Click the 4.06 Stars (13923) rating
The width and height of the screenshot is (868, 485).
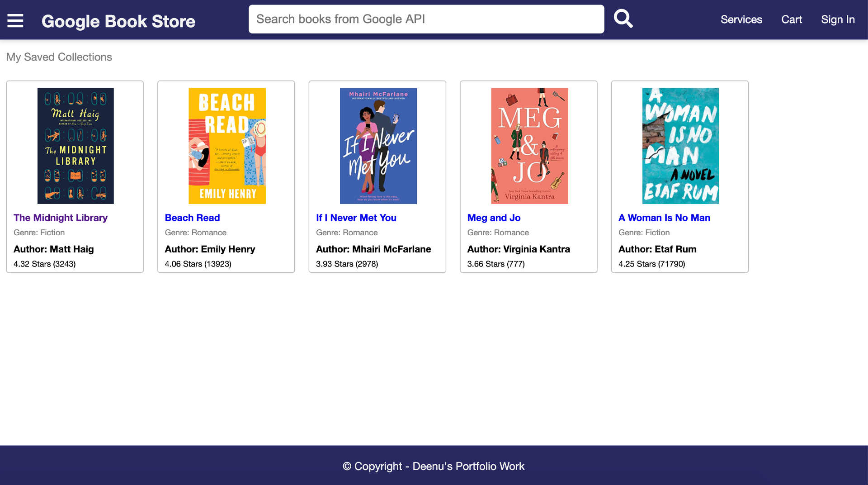(198, 264)
